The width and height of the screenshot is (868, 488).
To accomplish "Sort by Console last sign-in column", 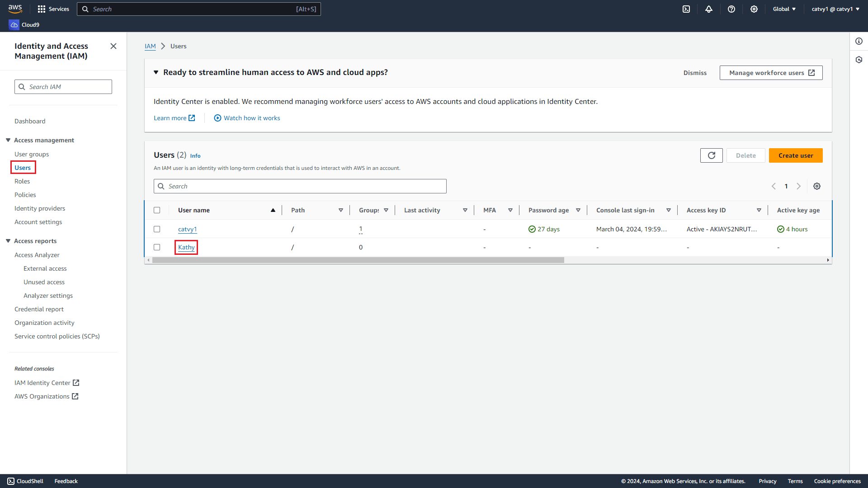I will (669, 210).
